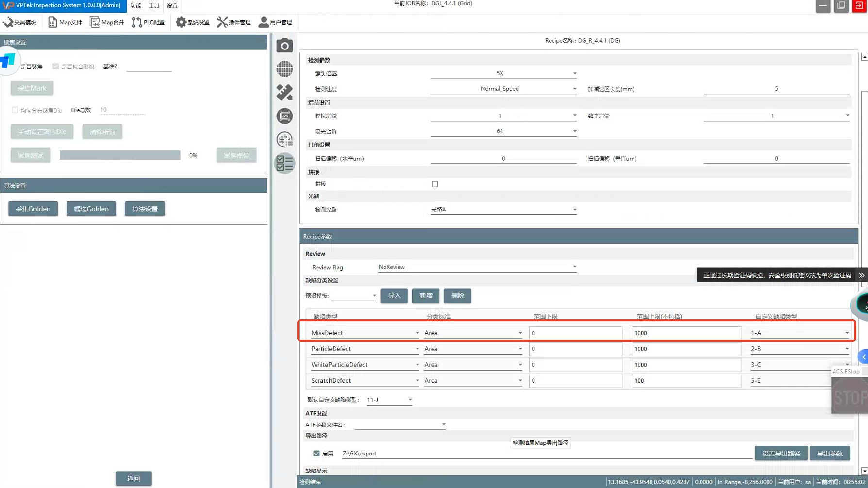Click the 删除 delete button
Image resolution: width=868 pixels, height=488 pixels.
pyautogui.click(x=458, y=296)
